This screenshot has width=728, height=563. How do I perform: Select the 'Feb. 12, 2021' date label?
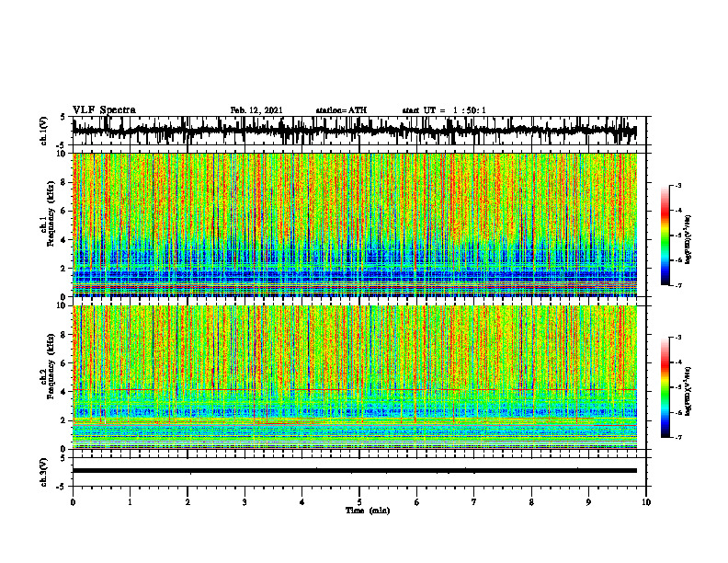point(256,110)
